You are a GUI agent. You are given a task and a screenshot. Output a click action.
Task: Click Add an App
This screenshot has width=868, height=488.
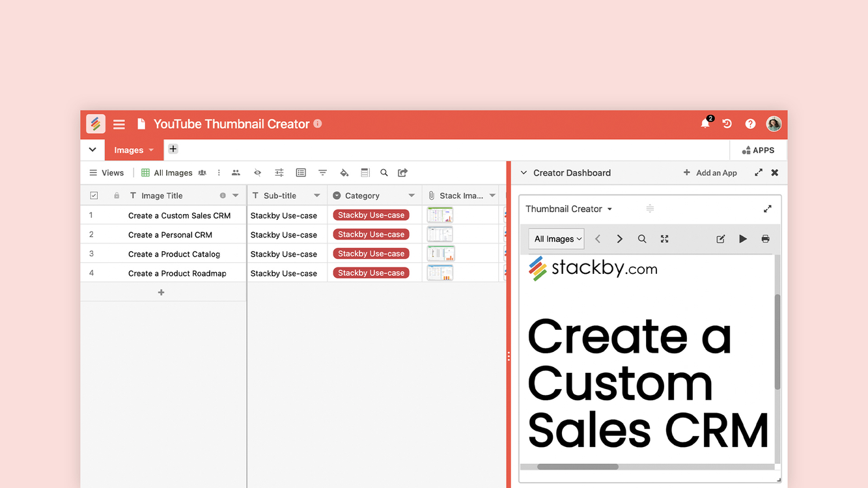coord(710,173)
